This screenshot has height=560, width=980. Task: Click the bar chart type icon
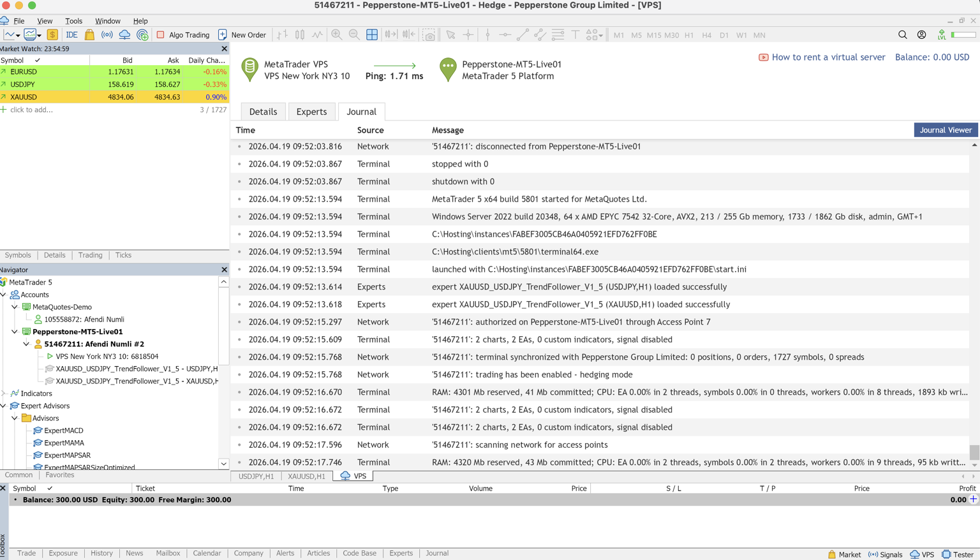[282, 35]
